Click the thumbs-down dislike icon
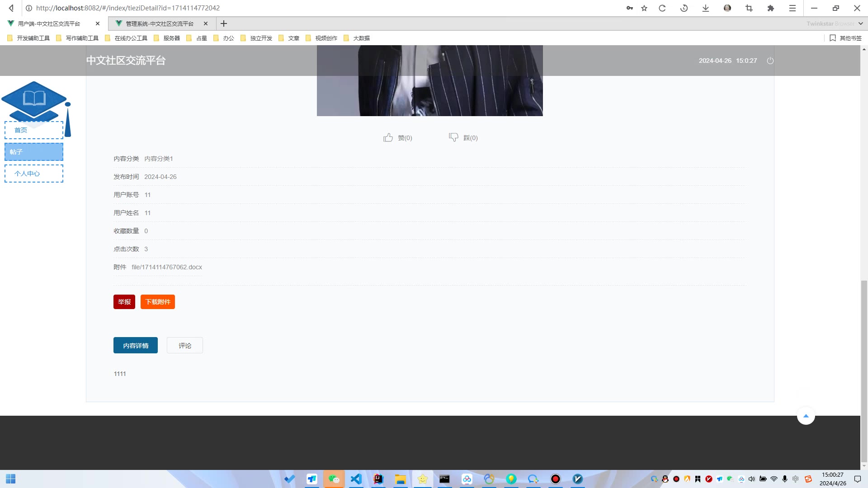The width and height of the screenshot is (868, 488). 453,137
